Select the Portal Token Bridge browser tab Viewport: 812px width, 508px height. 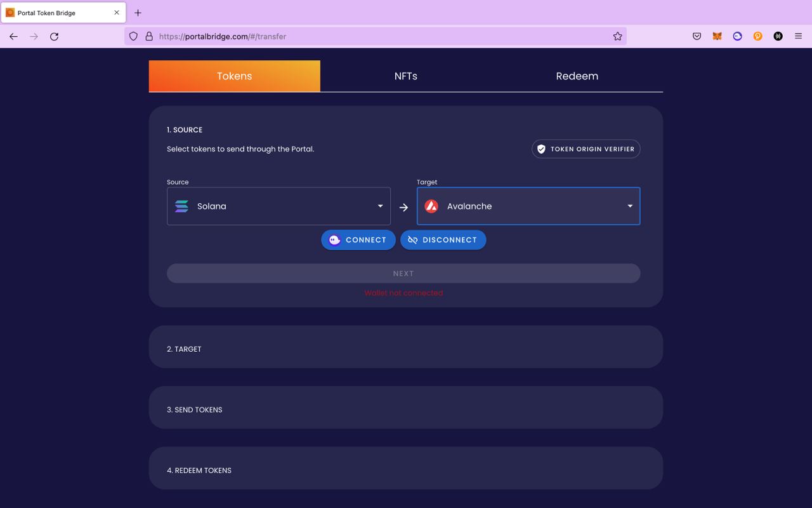pos(63,13)
